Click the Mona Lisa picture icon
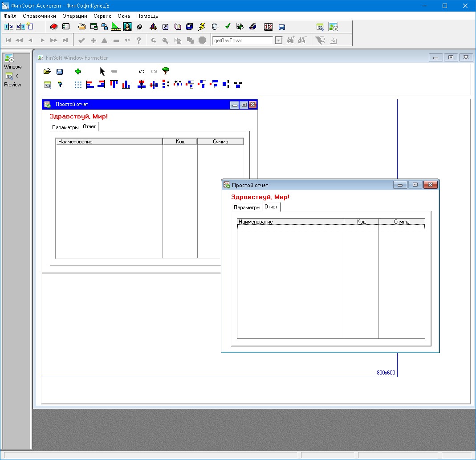The image size is (476, 460). click(127, 27)
